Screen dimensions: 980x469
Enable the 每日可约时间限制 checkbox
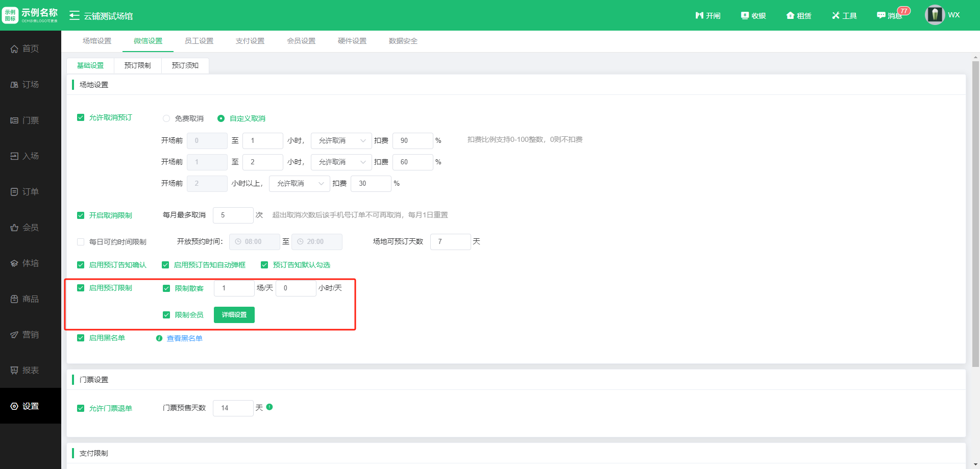(81, 242)
